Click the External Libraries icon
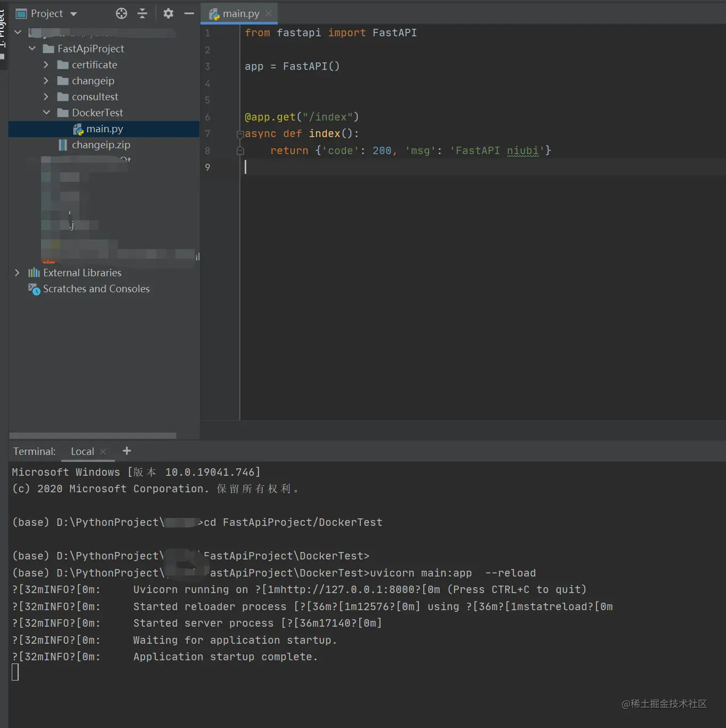The width and height of the screenshot is (726, 728). [x=34, y=273]
